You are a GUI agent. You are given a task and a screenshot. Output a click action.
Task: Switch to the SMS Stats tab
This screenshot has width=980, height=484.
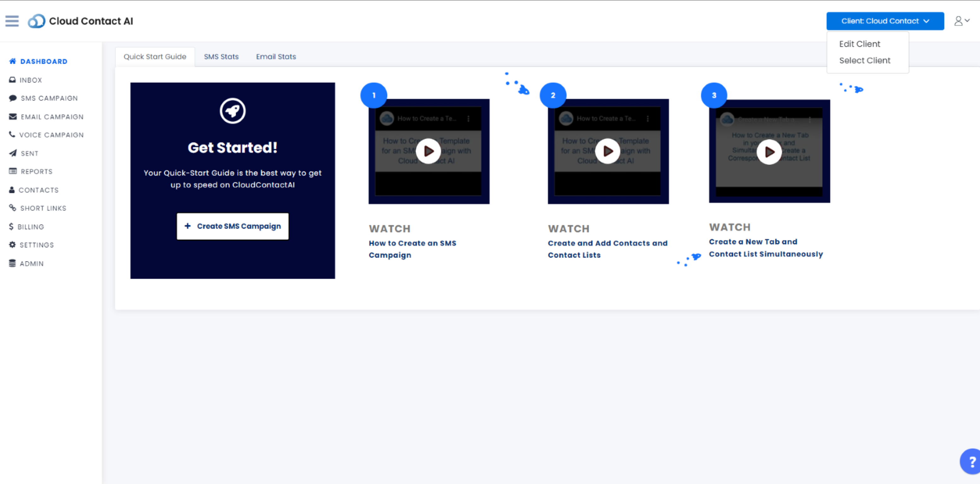coord(221,57)
